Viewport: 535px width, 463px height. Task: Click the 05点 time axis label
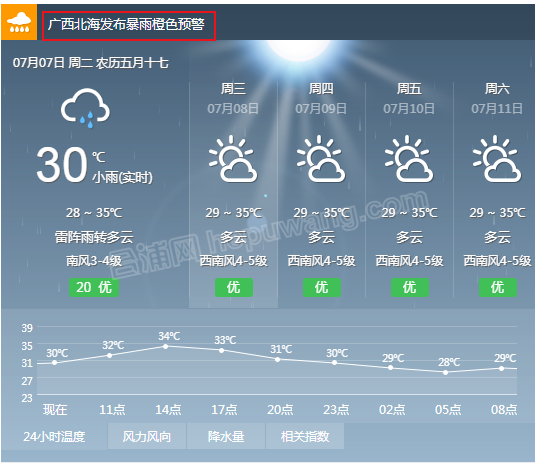point(448,409)
